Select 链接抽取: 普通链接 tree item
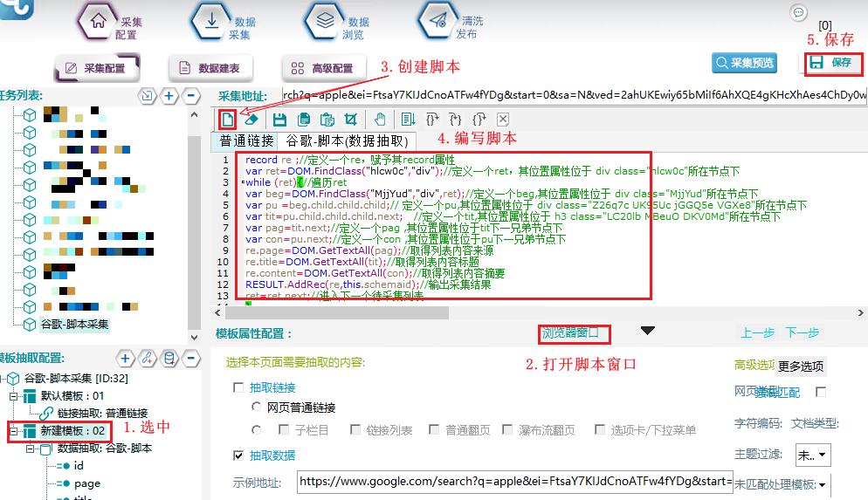The width and height of the screenshot is (868, 500). [x=102, y=413]
